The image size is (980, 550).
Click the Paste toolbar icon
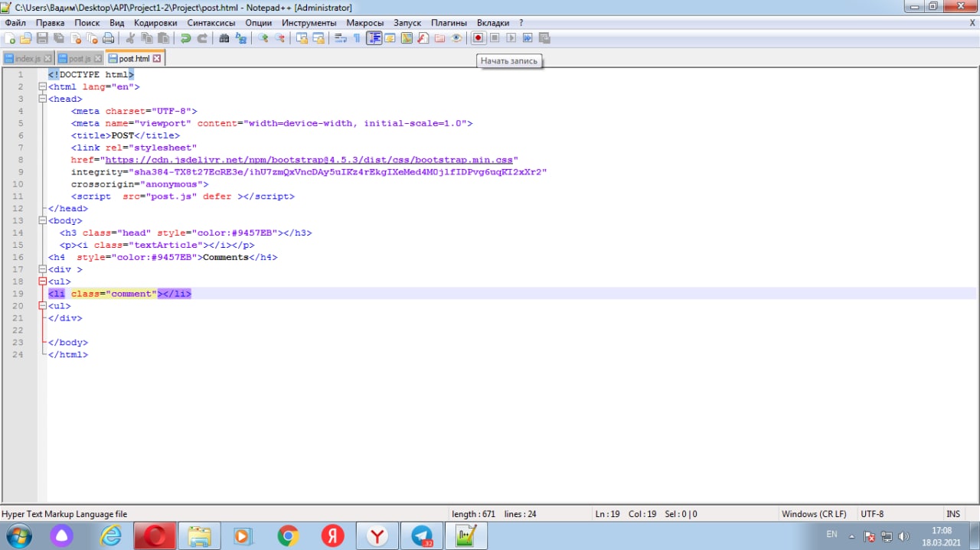[163, 38]
